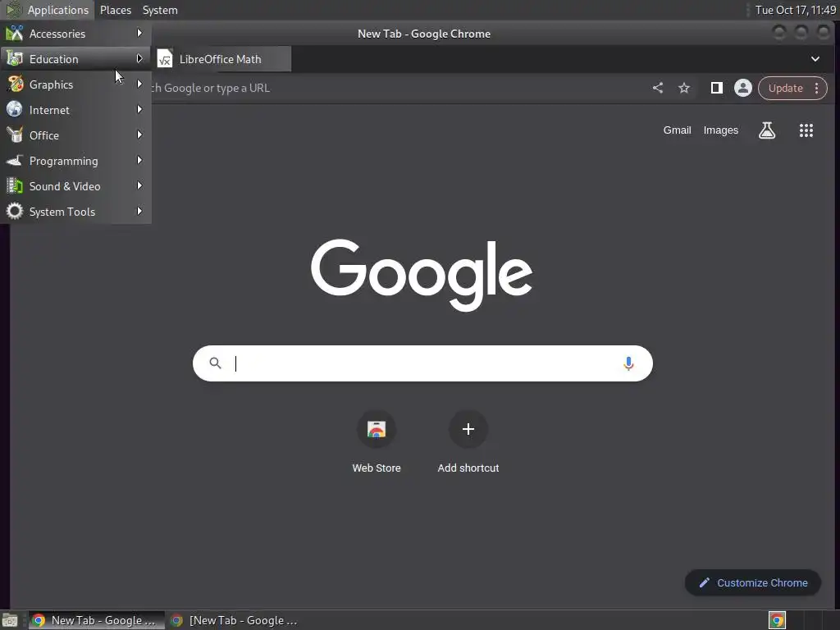Image resolution: width=840 pixels, height=630 pixels.
Task: Open the Accessories submenu
Action: pyautogui.click(x=75, y=33)
